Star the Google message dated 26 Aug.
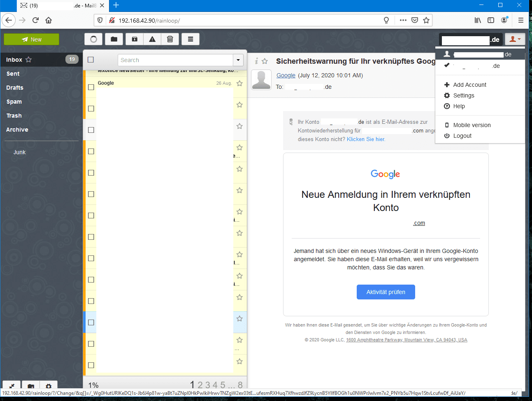This screenshot has width=532, height=401. coord(239,83)
